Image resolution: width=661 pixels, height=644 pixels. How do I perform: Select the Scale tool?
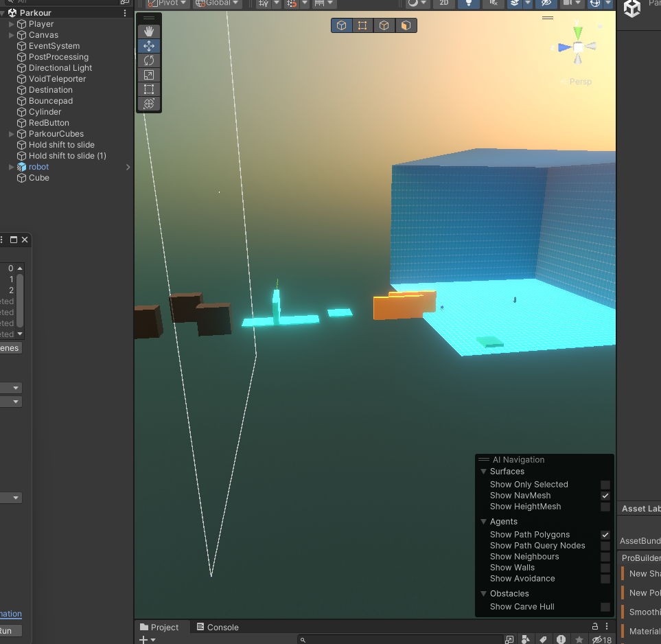149,75
